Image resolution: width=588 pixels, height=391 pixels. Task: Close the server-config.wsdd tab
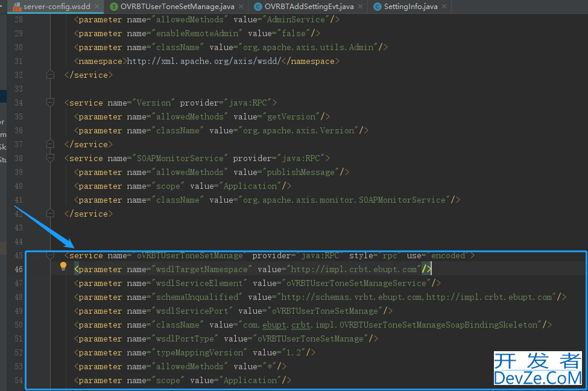(96, 7)
